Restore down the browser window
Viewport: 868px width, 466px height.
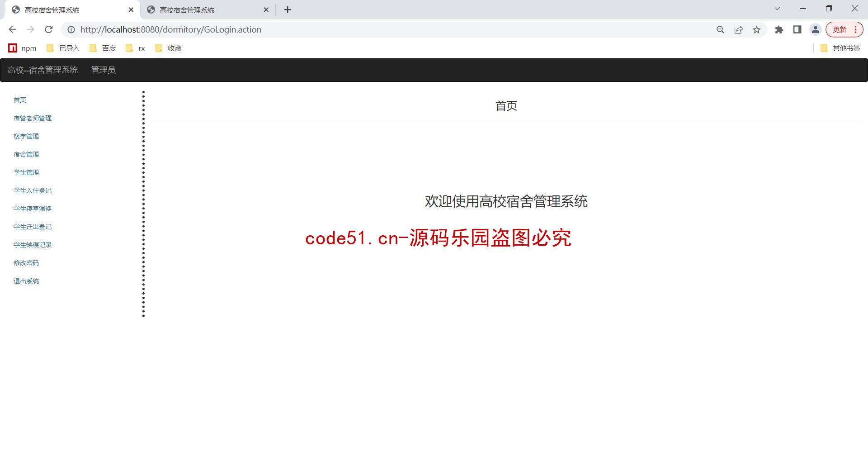coord(829,9)
